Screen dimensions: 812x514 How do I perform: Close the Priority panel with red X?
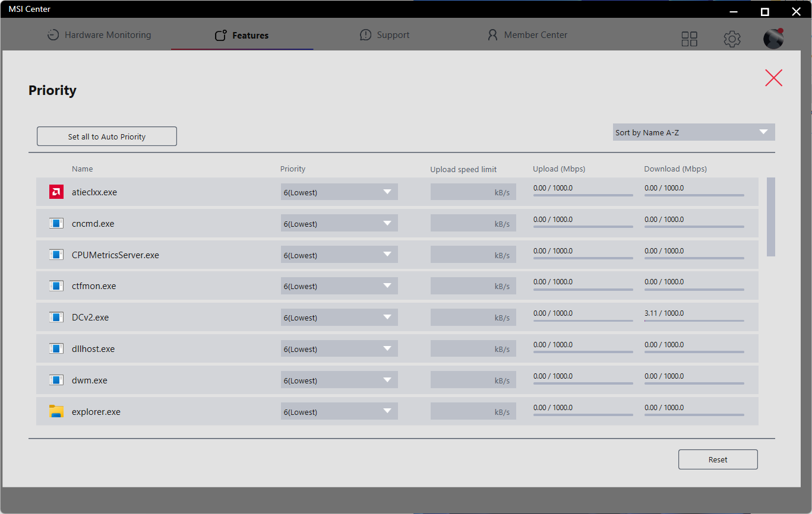[773, 78]
